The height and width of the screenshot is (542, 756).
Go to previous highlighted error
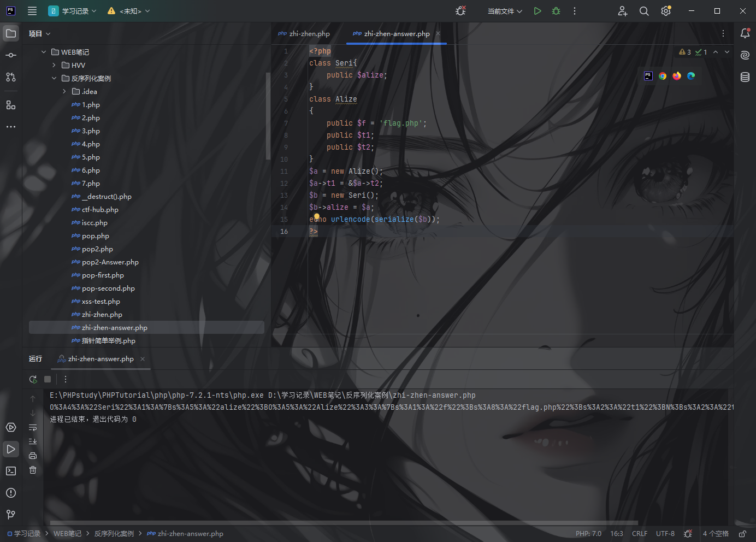(716, 52)
